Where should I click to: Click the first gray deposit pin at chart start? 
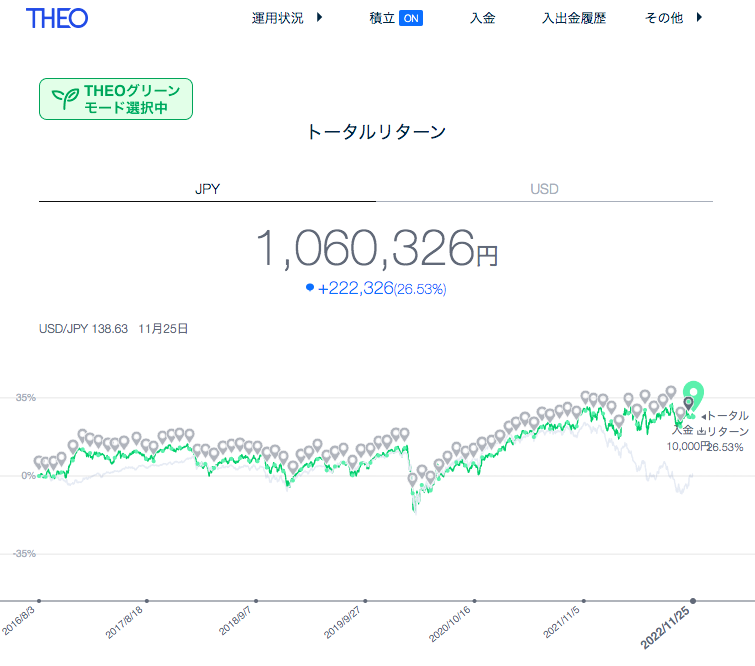[x=39, y=462]
